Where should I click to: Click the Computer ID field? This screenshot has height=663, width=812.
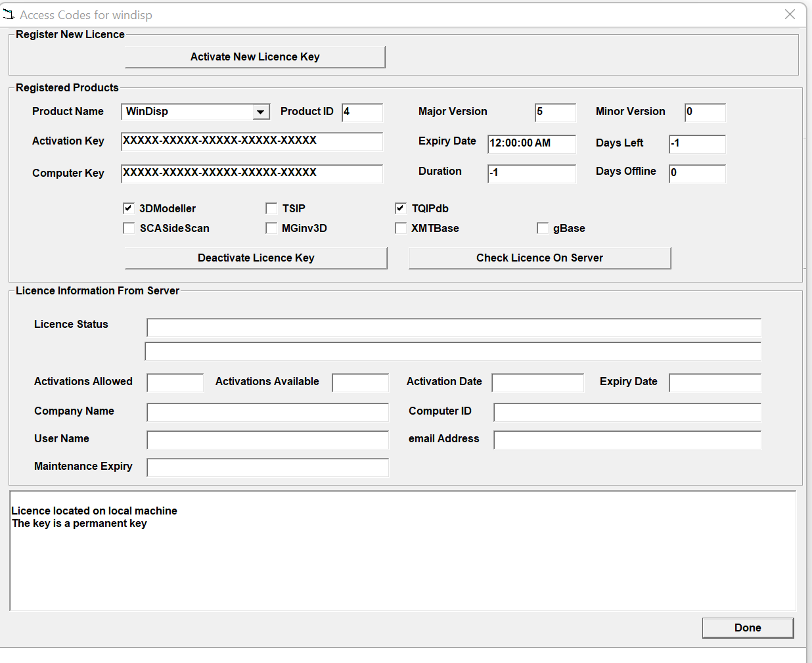627,412
